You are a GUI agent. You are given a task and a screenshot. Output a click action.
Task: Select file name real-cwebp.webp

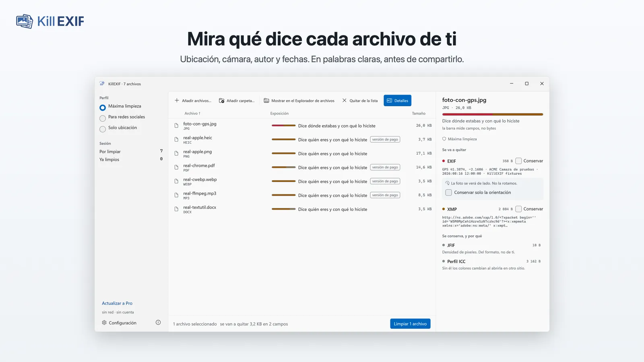200,179
